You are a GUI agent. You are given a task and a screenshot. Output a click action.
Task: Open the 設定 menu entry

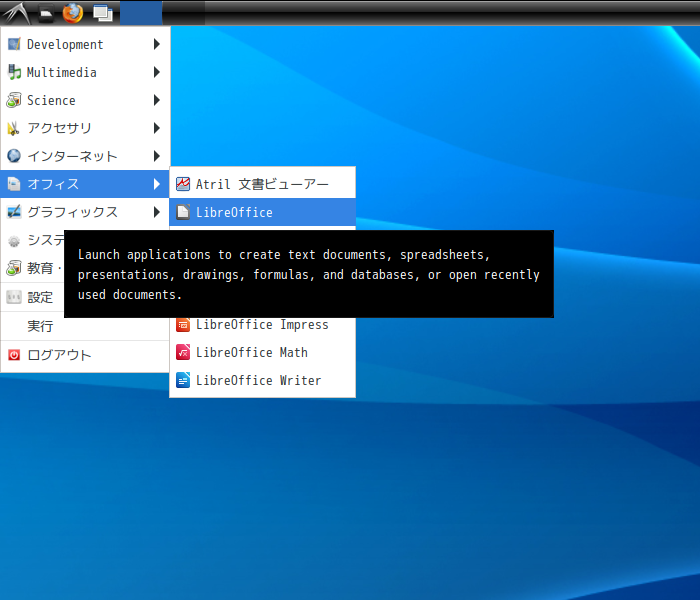33,297
